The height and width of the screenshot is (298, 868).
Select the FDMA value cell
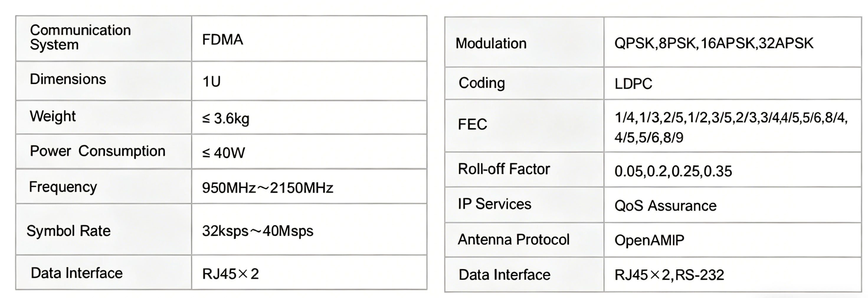coord(222,40)
